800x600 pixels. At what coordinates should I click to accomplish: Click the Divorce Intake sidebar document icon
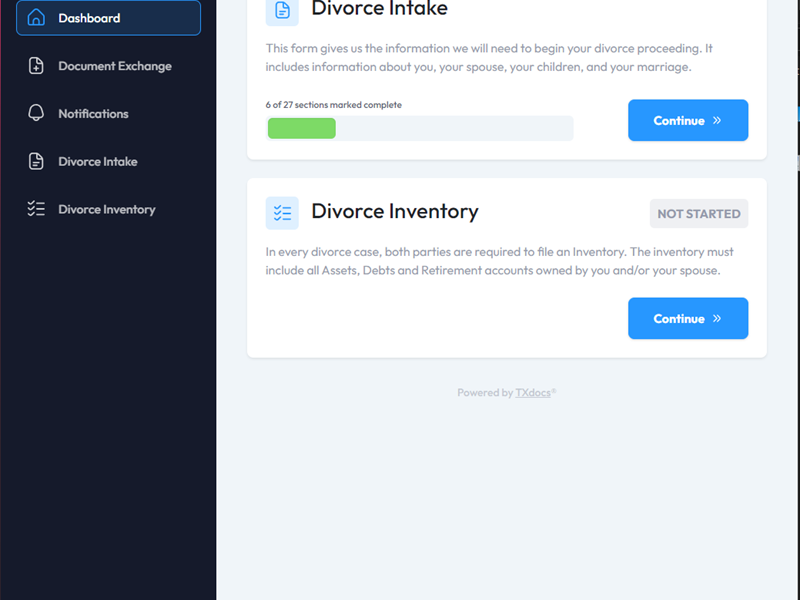coord(36,162)
